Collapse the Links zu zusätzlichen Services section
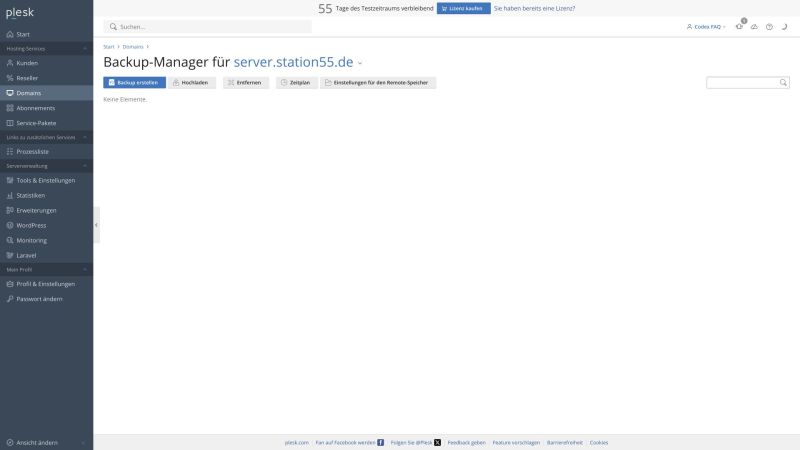 (85, 137)
